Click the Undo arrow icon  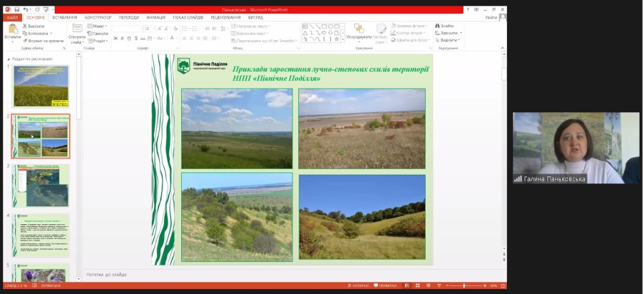tap(26, 9)
